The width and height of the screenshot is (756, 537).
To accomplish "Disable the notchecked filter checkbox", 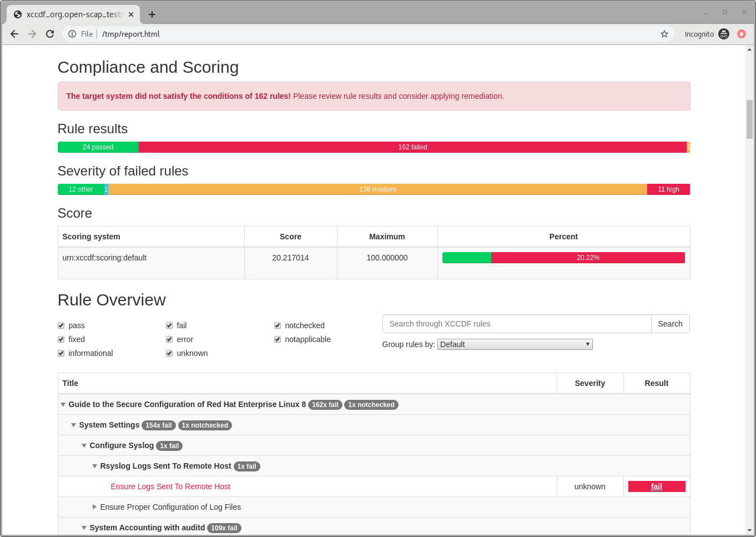I will click(278, 325).
